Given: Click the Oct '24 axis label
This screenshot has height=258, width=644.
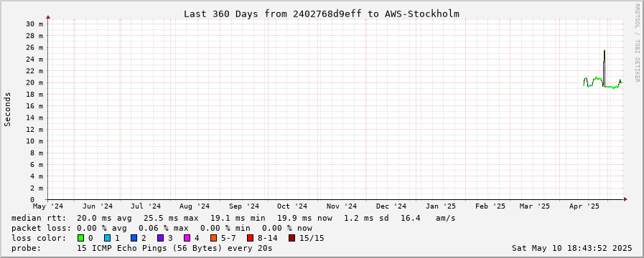Looking at the screenshot, I should pyautogui.click(x=292, y=206).
